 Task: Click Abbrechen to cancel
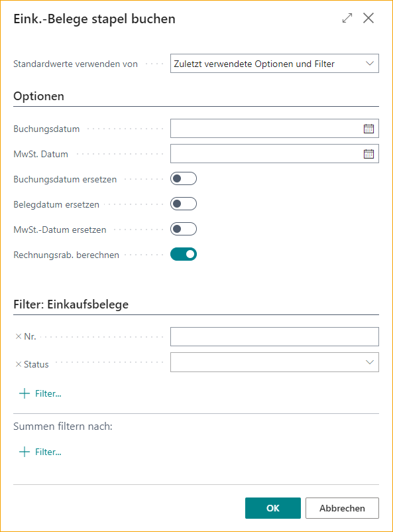pos(342,507)
